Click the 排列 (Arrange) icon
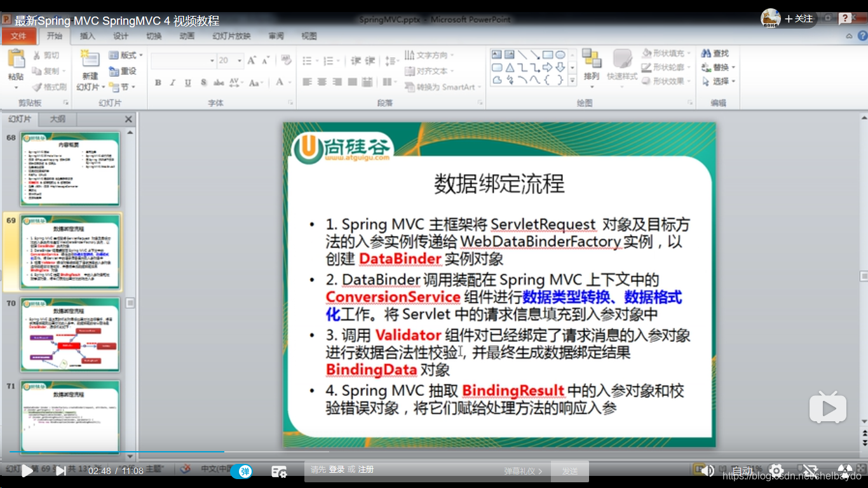 click(592, 64)
